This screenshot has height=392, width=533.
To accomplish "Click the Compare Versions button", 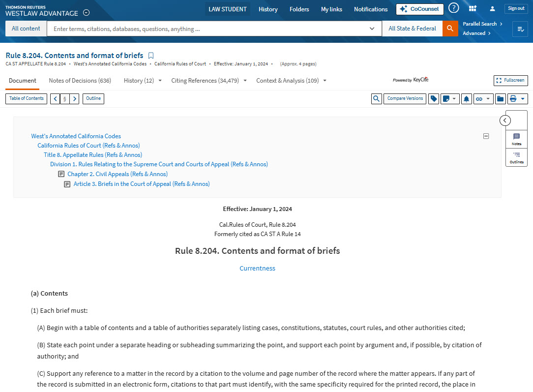I will click(405, 99).
